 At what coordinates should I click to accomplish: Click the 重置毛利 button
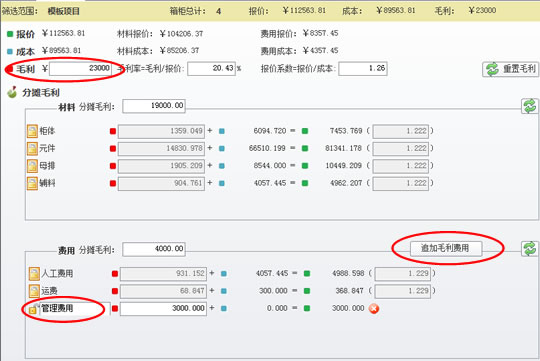pos(510,69)
